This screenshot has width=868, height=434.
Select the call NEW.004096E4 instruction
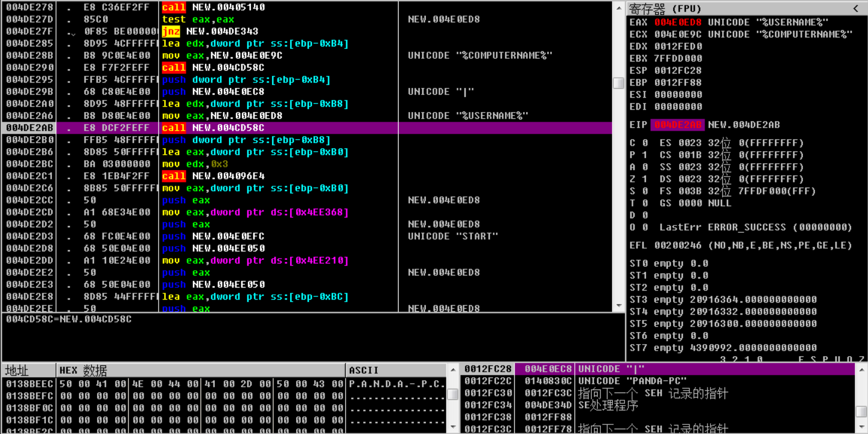tap(306, 176)
